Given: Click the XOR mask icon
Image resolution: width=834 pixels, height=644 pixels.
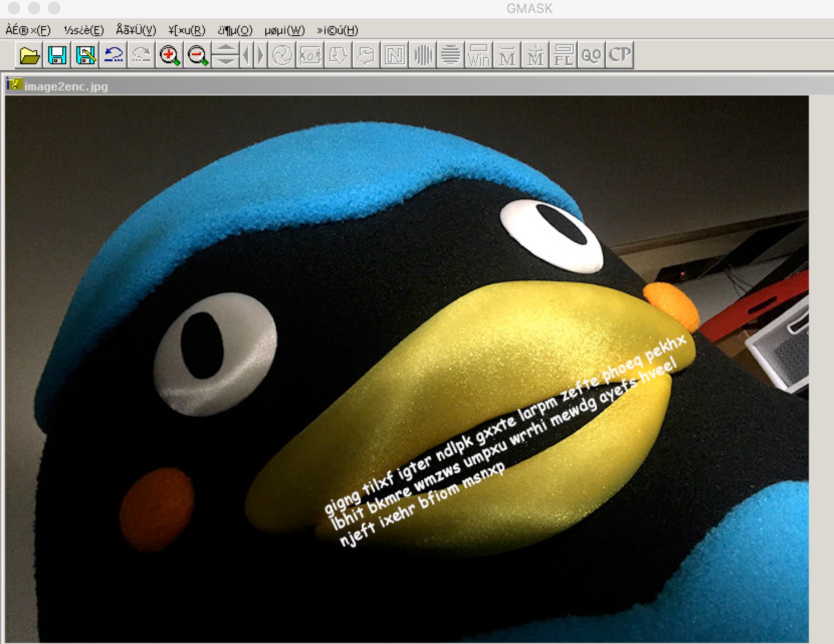Looking at the screenshot, I should 310,55.
